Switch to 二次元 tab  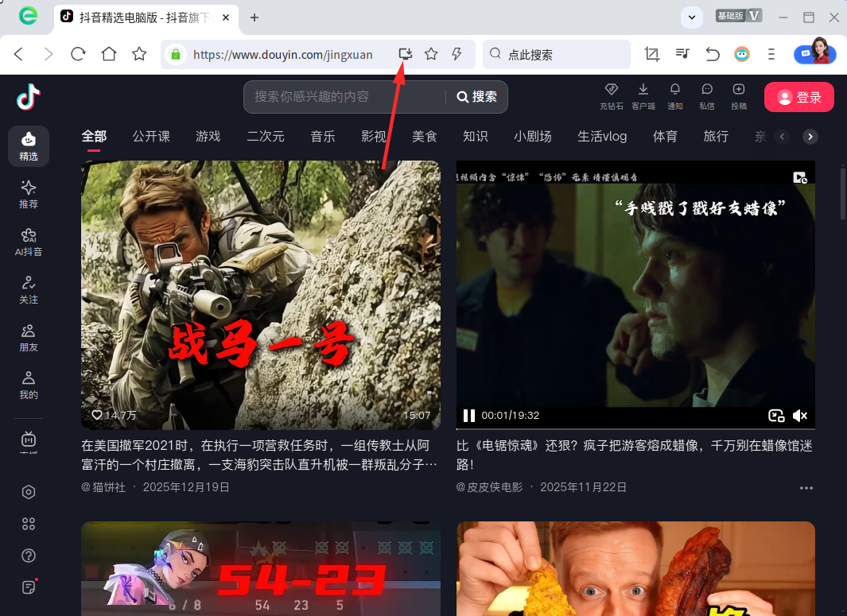pyautogui.click(x=265, y=137)
